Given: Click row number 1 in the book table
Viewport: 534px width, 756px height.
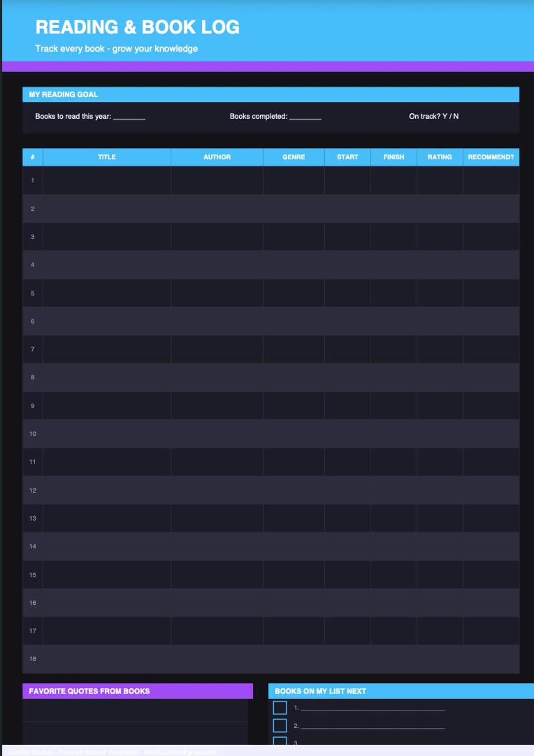Looking at the screenshot, I should tap(33, 180).
